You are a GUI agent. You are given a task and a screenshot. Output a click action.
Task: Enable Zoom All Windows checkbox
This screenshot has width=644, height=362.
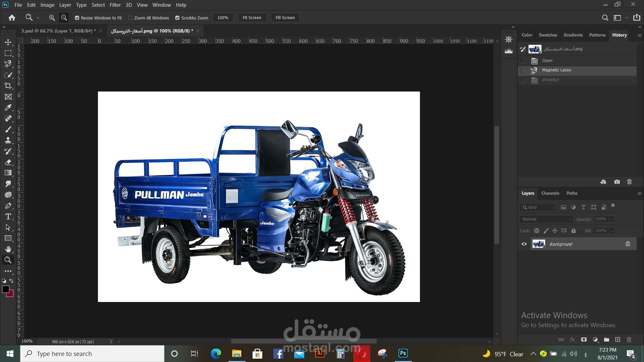130,18
